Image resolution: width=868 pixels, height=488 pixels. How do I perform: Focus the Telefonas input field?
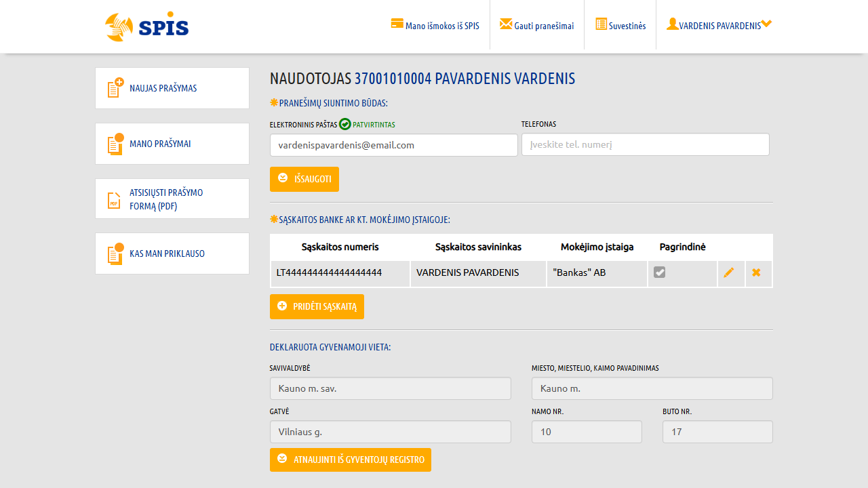coord(646,144)
